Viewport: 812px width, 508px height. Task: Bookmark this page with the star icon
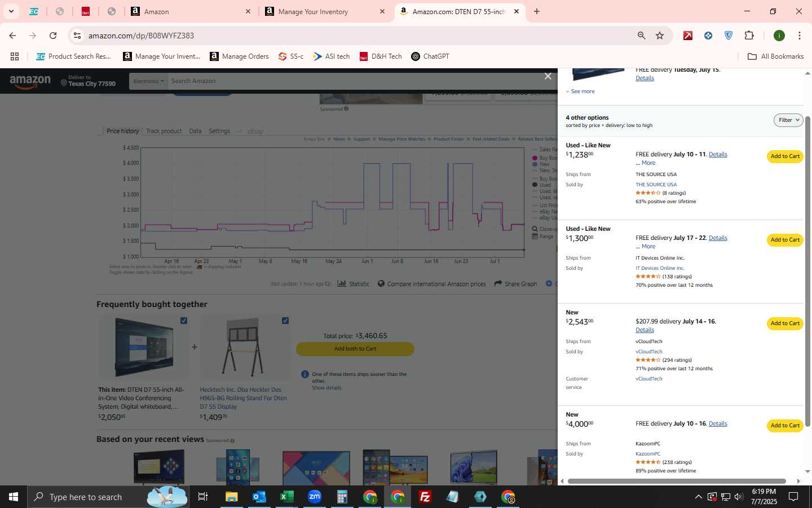[x=660, y=36]
